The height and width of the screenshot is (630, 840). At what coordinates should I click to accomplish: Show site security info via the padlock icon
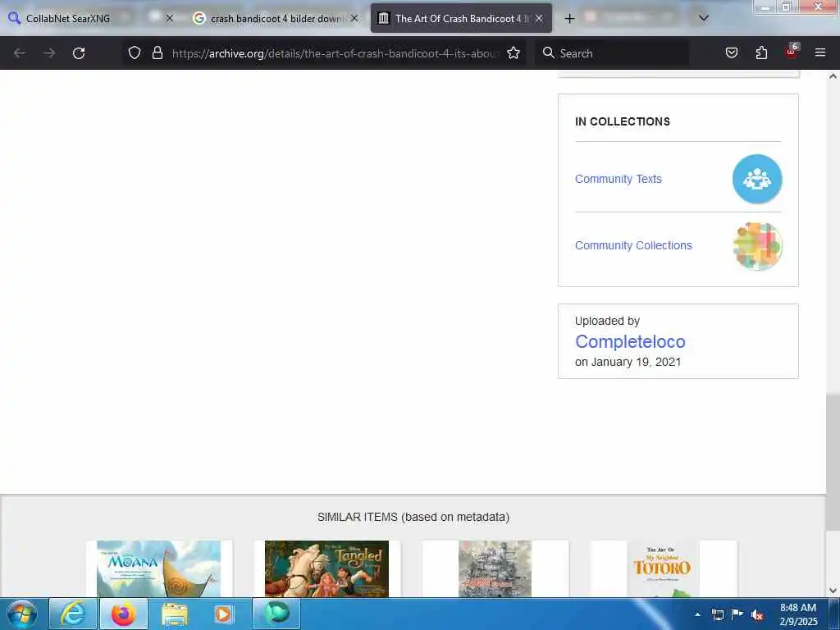[x=157, y=52]
